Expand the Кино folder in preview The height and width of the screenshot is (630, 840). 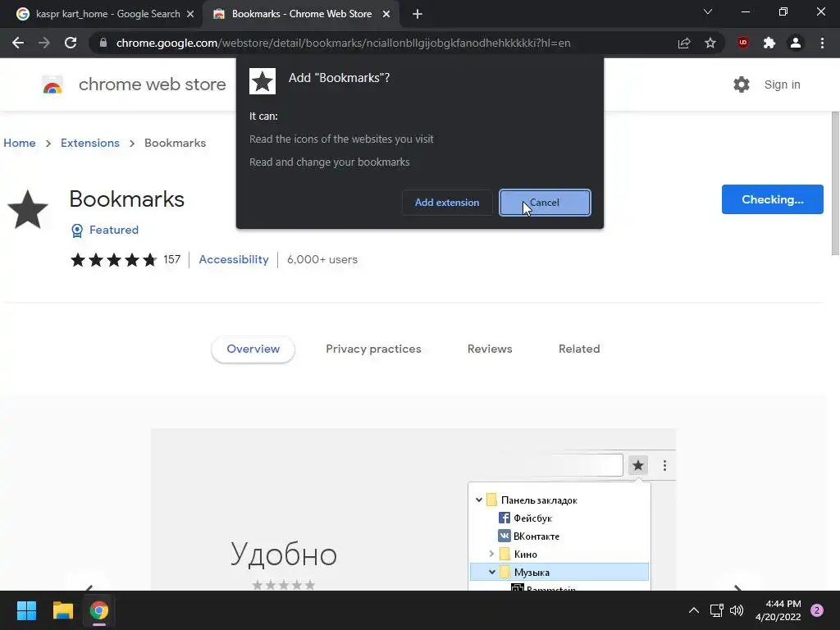point(491,554)
